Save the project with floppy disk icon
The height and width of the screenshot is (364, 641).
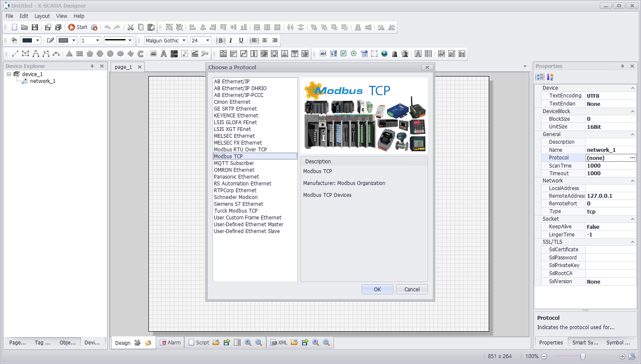click(35, 27)
